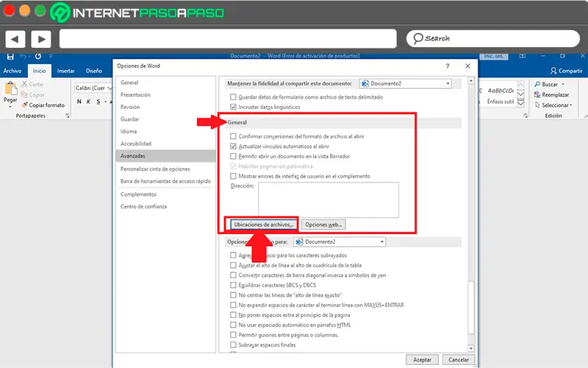The height and width of the screenshot is (368, 588).
Task: Check No usar espaciado automático en párrafos HTML
Action: 233,325
